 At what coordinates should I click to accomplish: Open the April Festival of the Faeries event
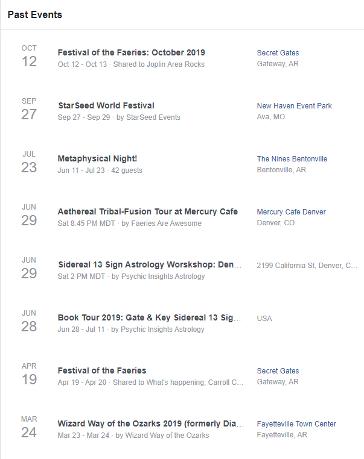coord(102,370)
